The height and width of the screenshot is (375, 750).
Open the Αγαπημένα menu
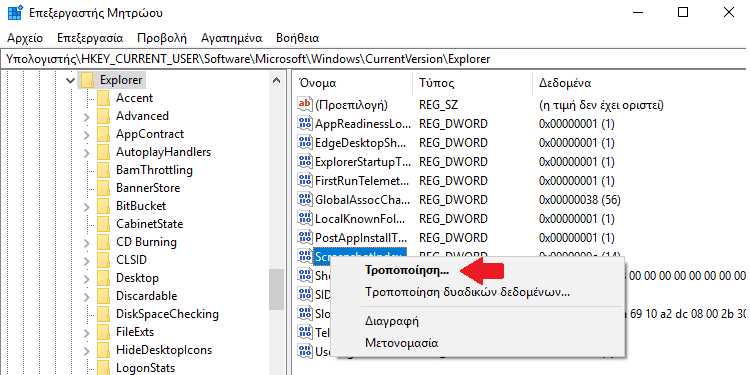[232, 38]
